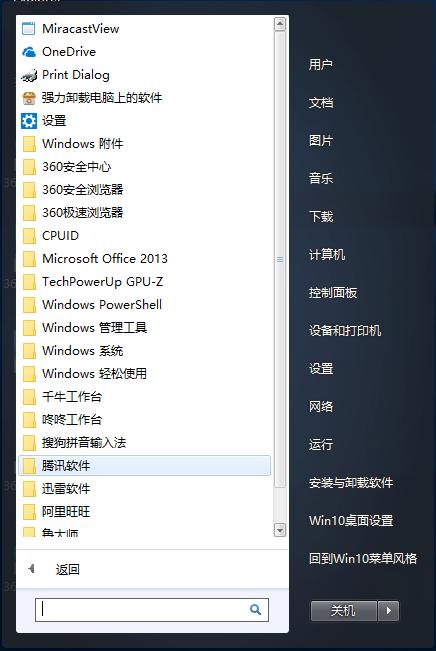The image size is (436, 651).
Task: Open 文档 in the right pane
Action: click(x=321, y=103)
